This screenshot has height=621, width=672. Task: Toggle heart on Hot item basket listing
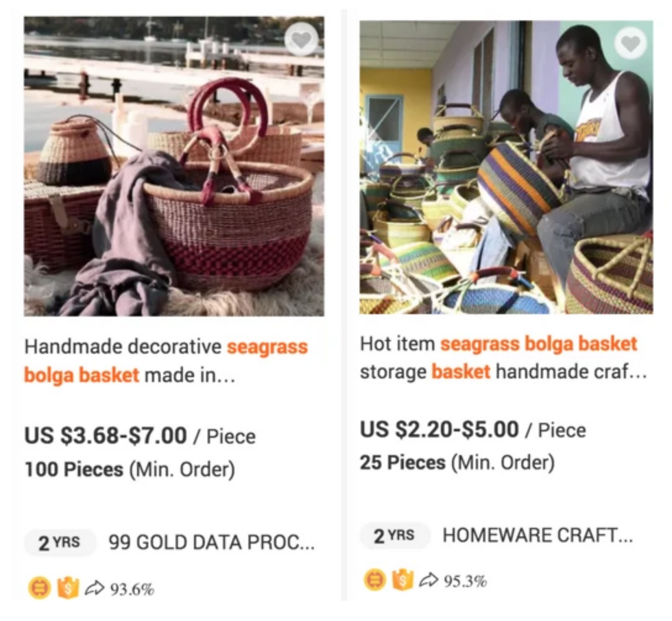pyautogui.click(x=630, y=44)
